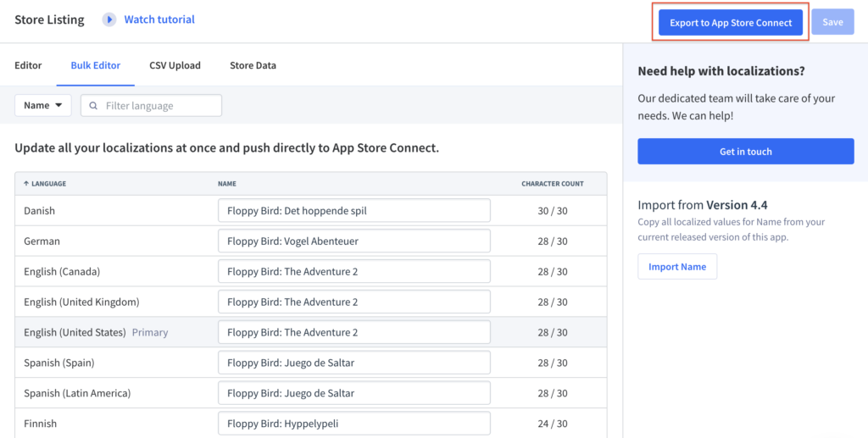Click the Import from Version 4.4 heading
The height and width of the screenshot is (438, 868).
tap(703, 205)
